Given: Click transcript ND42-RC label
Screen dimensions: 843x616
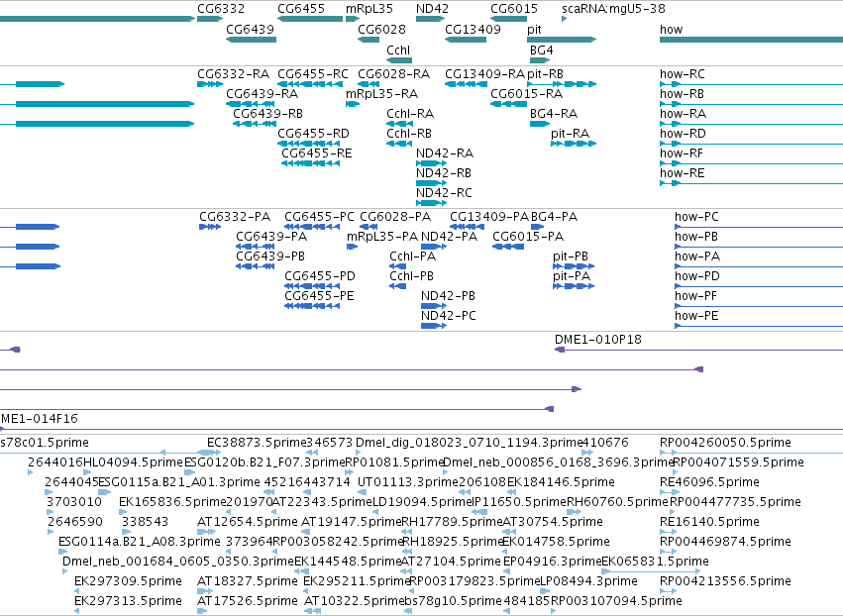Looking at the screenshot, I should pos(444,192).
